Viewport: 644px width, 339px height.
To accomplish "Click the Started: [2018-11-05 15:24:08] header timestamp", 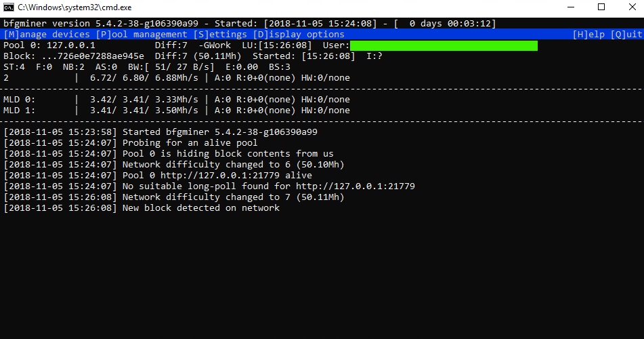I will click(296, 24).
